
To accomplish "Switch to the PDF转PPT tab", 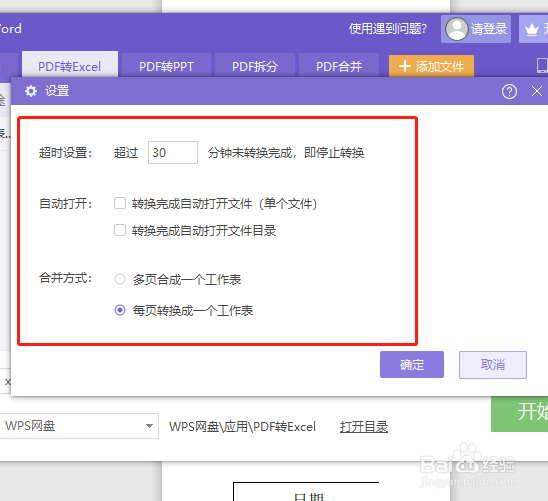I will pos(166,66).
